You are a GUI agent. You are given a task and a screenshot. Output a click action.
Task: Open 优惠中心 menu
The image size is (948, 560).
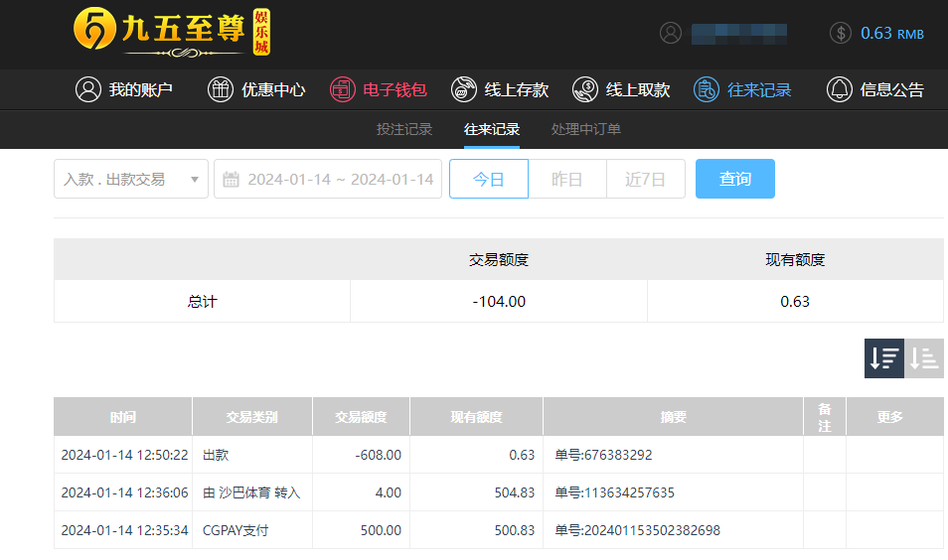256,89
